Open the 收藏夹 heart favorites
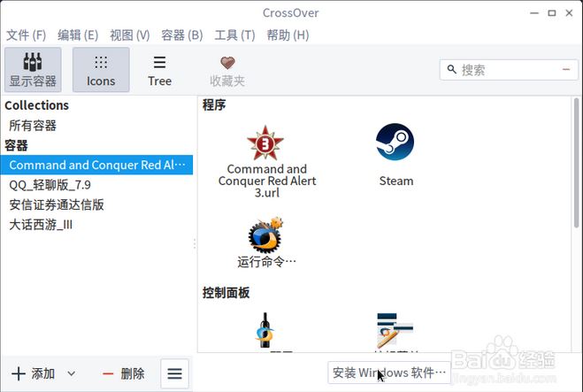 (227, 70)
